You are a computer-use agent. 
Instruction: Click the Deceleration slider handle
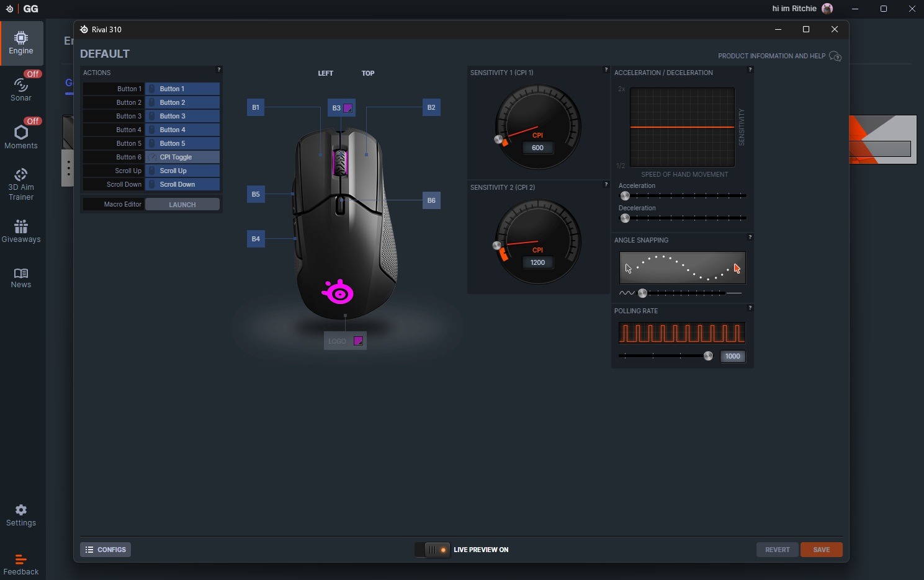pos(625,218)
